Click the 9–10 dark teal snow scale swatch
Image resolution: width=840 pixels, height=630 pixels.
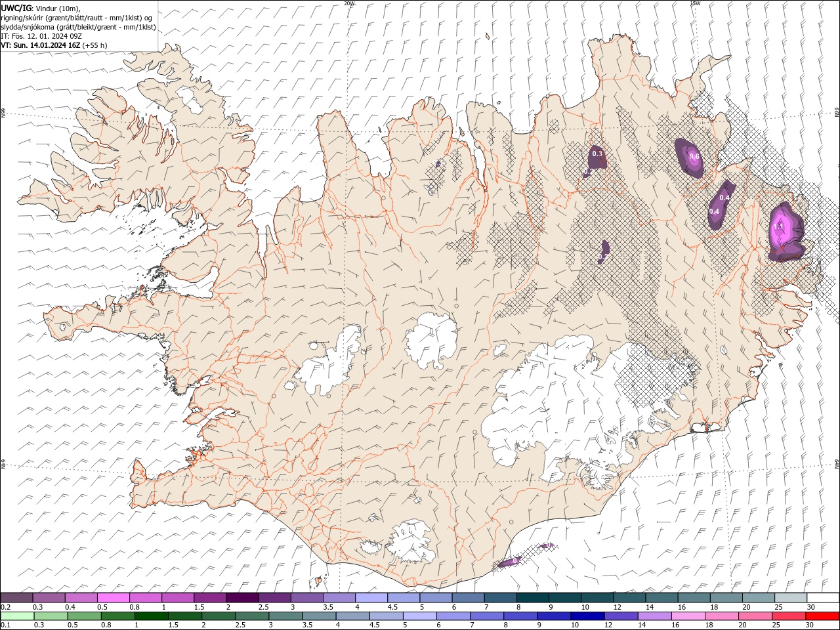tap(564, 598)
